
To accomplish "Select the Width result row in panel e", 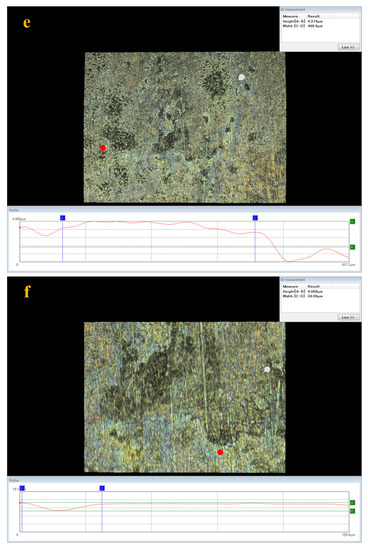I will pos(321,26).
